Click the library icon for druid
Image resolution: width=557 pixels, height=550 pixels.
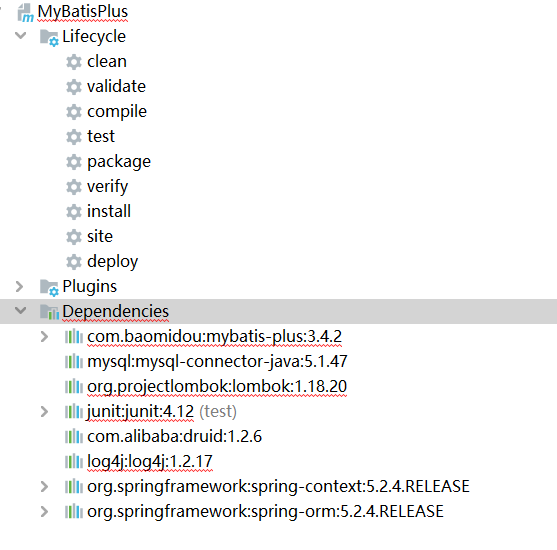74,437
